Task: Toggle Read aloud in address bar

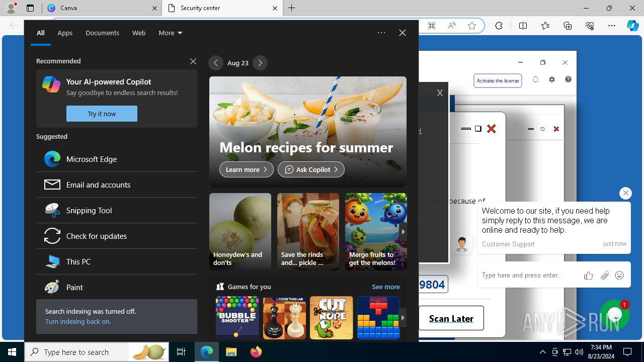Action: click(x=452, y=26)
